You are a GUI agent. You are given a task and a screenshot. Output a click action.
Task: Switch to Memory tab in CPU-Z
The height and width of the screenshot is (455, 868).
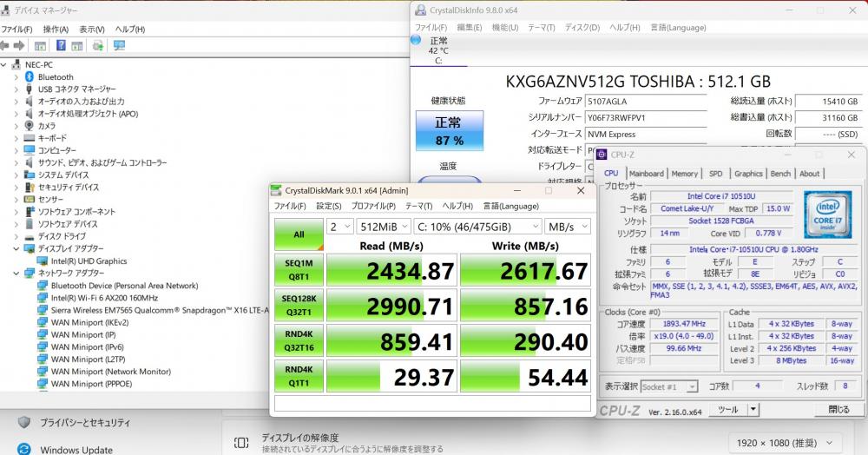pyautogui.click(x=684, y=174)
